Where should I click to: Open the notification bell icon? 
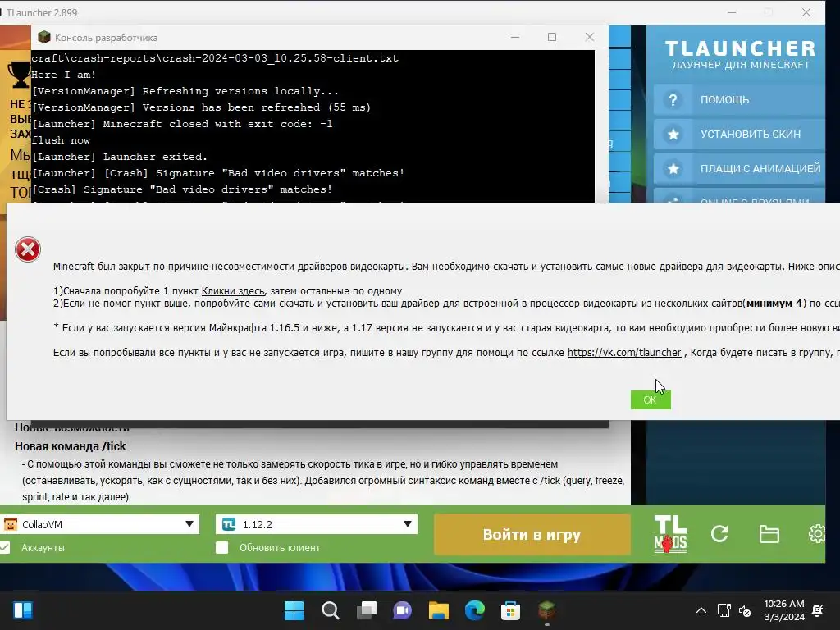(x=818, y=610)
